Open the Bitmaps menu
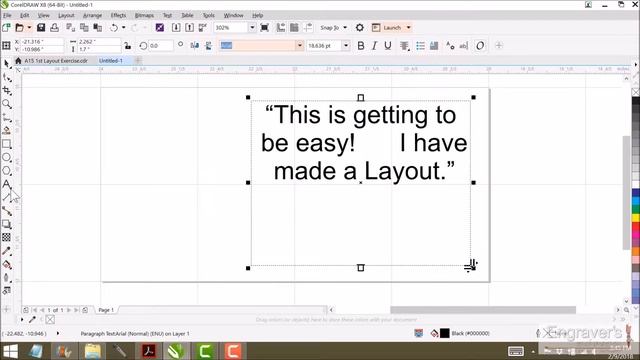The image size is (640, 360). [x=144, y=15]
